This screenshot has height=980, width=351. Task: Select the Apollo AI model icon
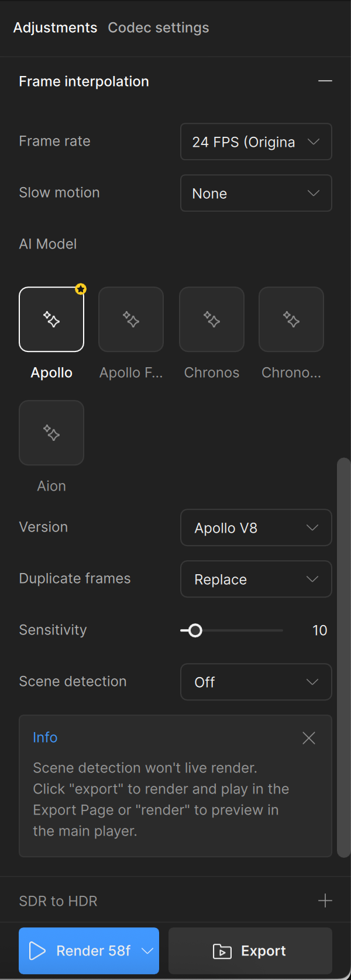51,319
